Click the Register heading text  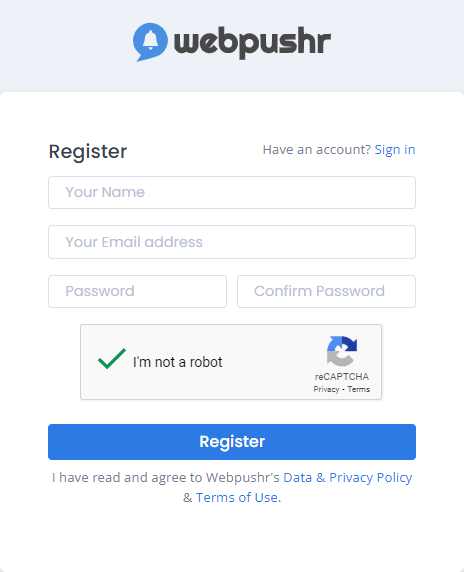pos(88,151)
